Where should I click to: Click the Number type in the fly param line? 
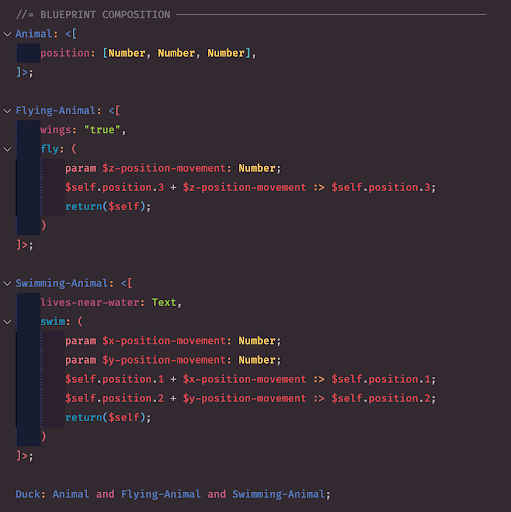257,168
